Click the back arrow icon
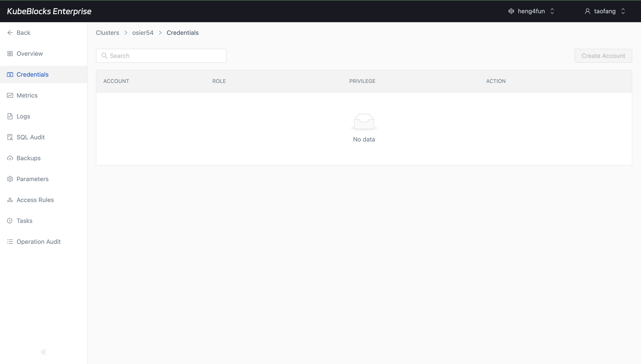The width and height of the screenshot is (641, 364). tap(10, 32)
